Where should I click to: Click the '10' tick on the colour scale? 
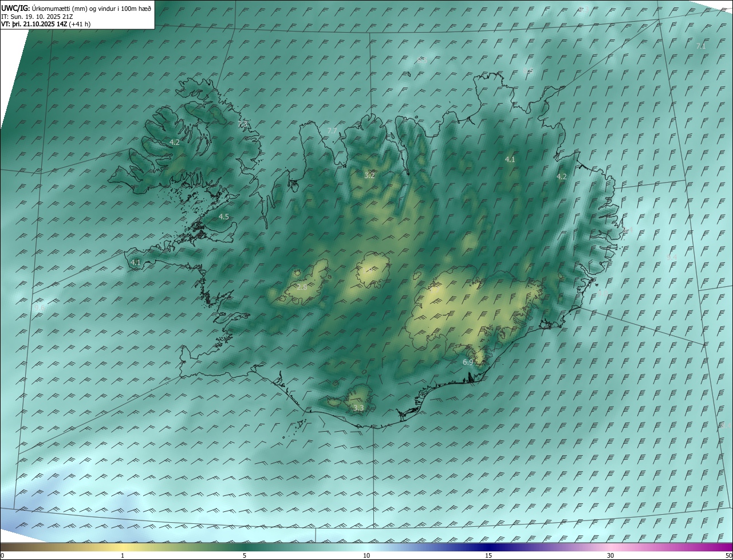[x=366, y=555]
